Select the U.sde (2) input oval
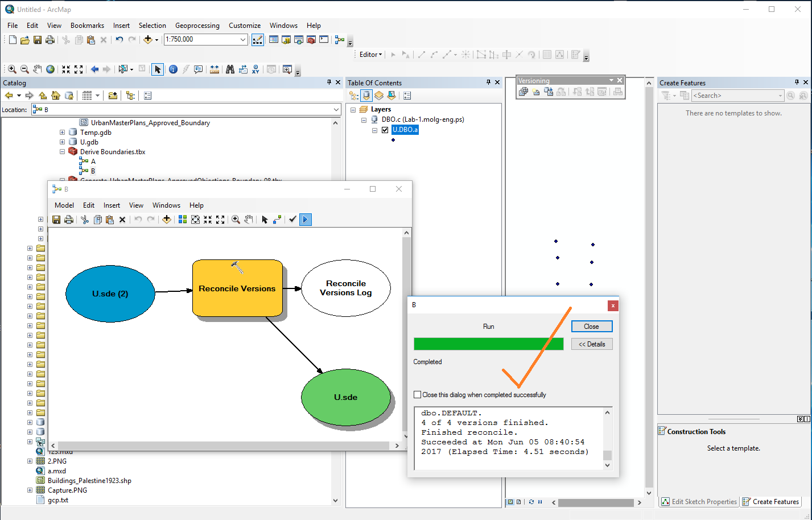The width and height of the screenshot is (812, 520). [110, 294]
